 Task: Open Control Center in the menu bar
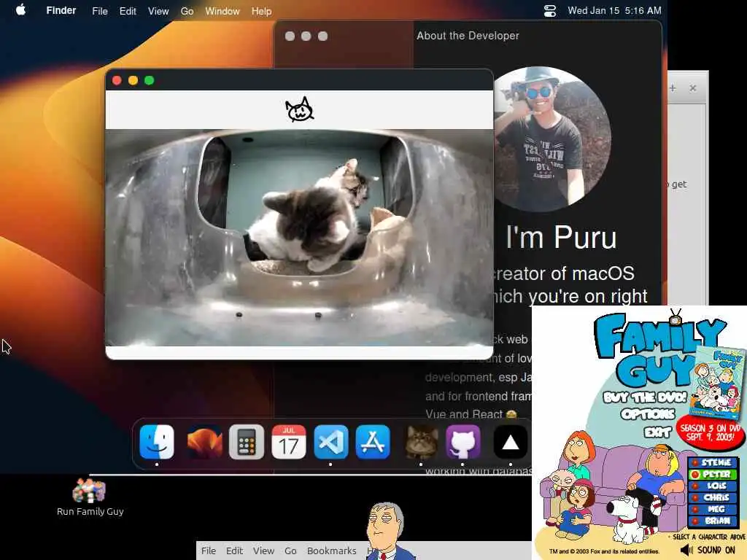click(550, 10)
